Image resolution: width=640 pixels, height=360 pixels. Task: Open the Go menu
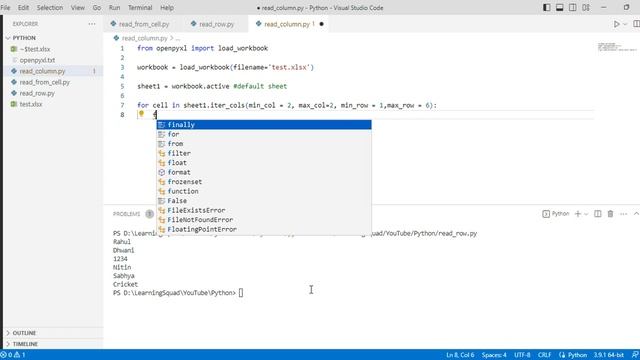(x=97, y=7)
